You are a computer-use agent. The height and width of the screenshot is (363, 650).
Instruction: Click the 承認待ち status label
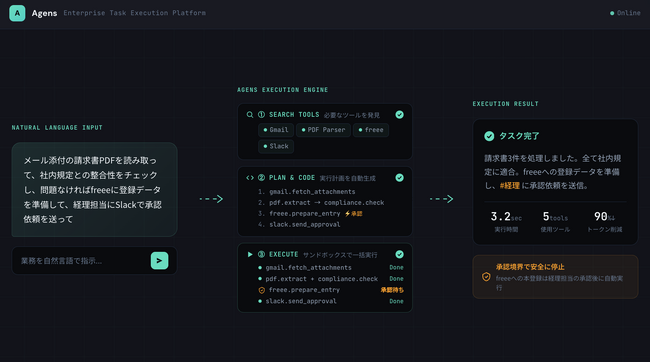[392, 290]
